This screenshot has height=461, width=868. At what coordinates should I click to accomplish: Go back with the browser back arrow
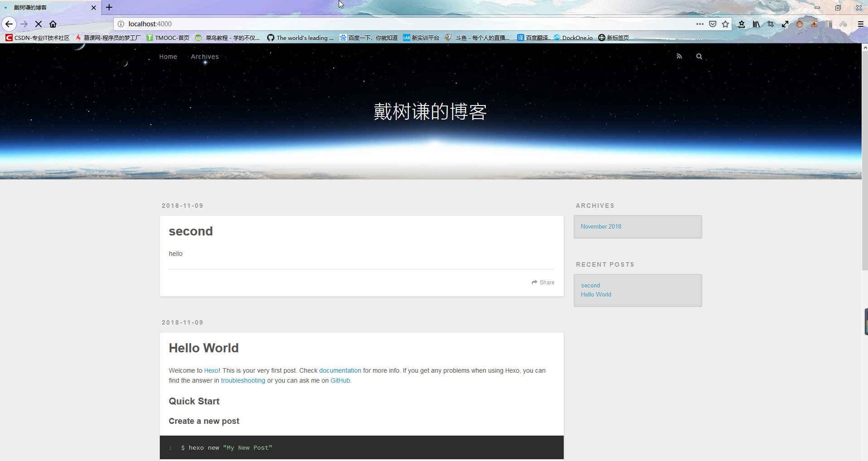9,24
